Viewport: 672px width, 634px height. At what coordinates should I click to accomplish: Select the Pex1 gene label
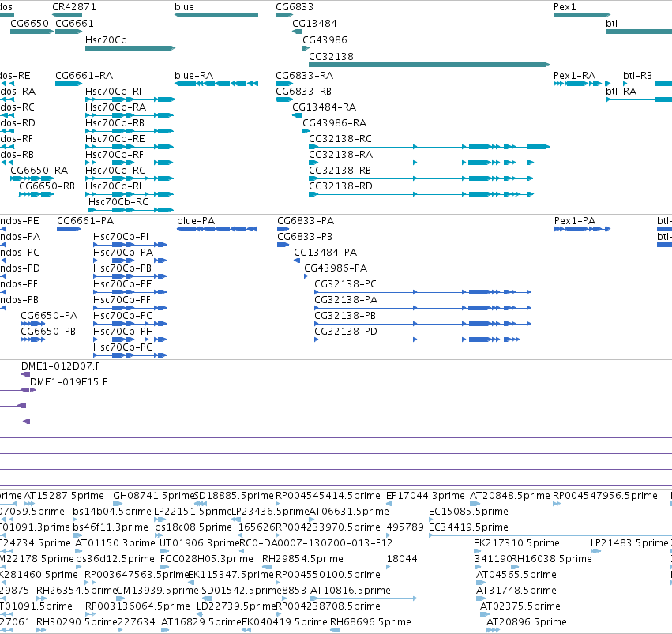pyautogui.click(x=565, y=7)
